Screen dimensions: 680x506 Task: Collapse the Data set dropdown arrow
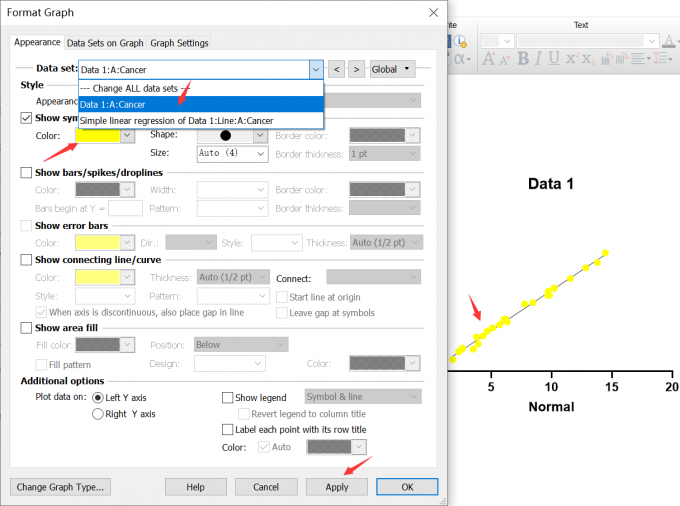tap(316, 69)
